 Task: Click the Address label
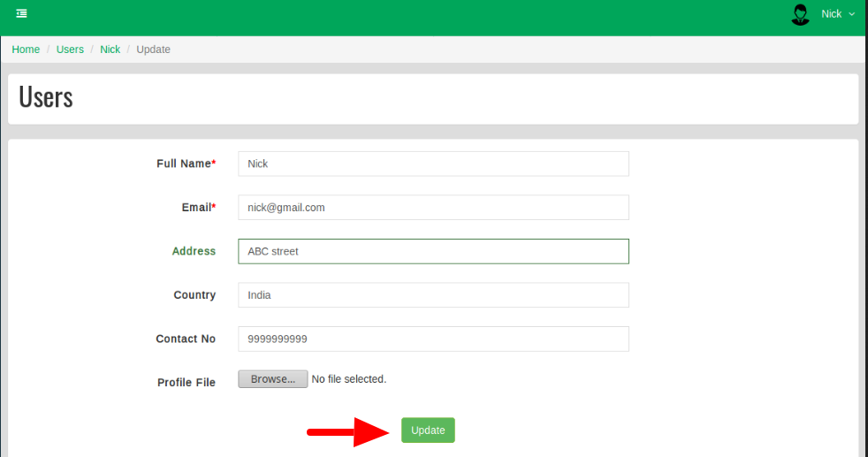pos(194,251)
